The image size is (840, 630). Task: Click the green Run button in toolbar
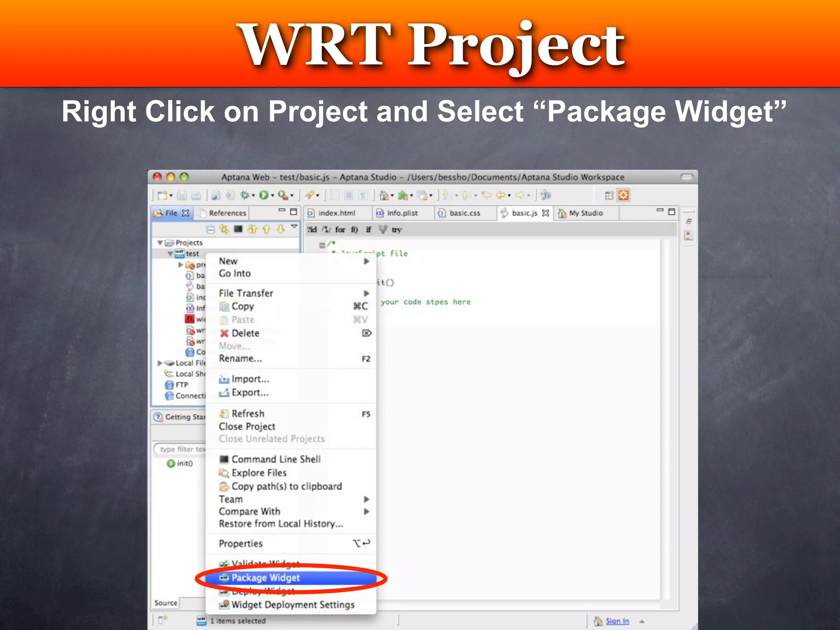coord(264,195)
